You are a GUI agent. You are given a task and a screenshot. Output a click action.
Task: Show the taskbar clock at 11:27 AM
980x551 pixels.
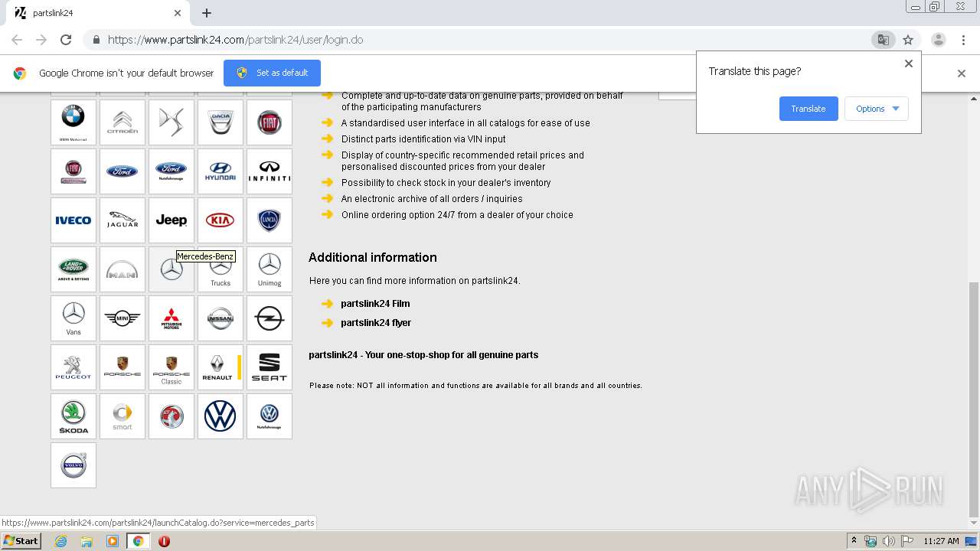pyautogui.click(x=941, y=541)
